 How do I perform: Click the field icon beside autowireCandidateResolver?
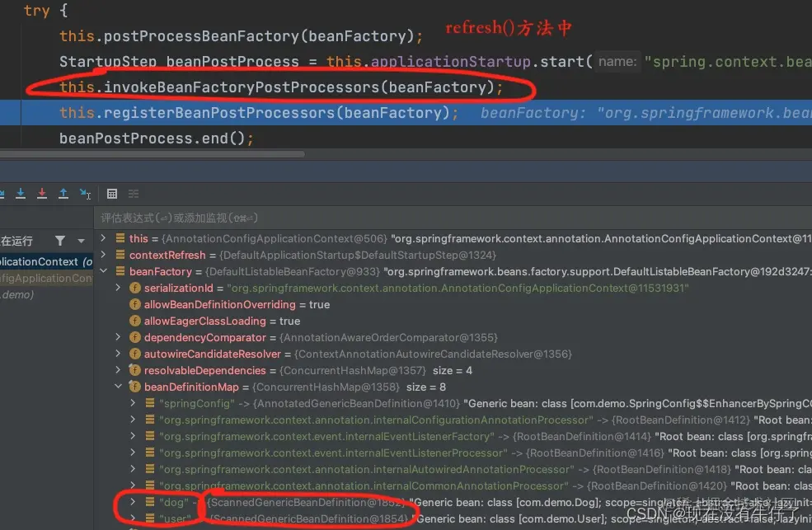pos(135,354)
